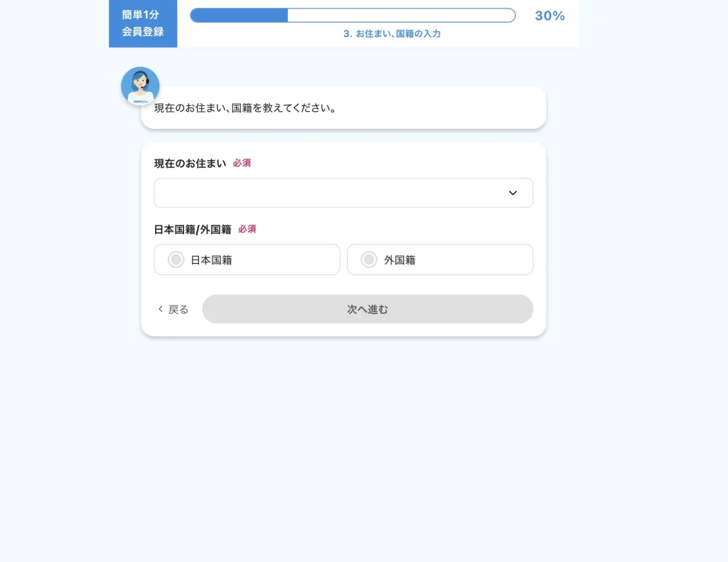The height and width of the screenshot is (562, 728).
Task: Click the dropdown chevron arrow icon
Action: pyautogui.click(x=513, y=193)
